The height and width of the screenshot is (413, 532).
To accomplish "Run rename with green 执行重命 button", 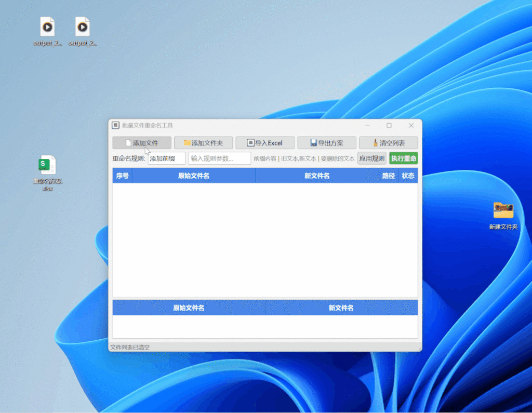I will coord(403,158).
